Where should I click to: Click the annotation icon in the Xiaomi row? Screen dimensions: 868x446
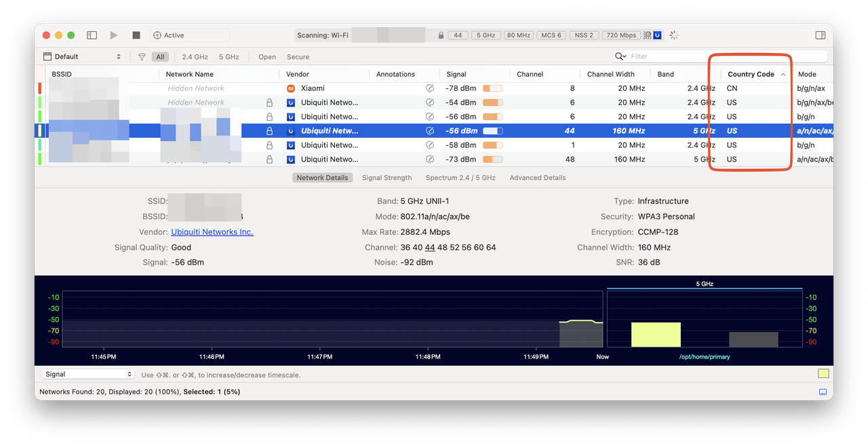(429, 88)
